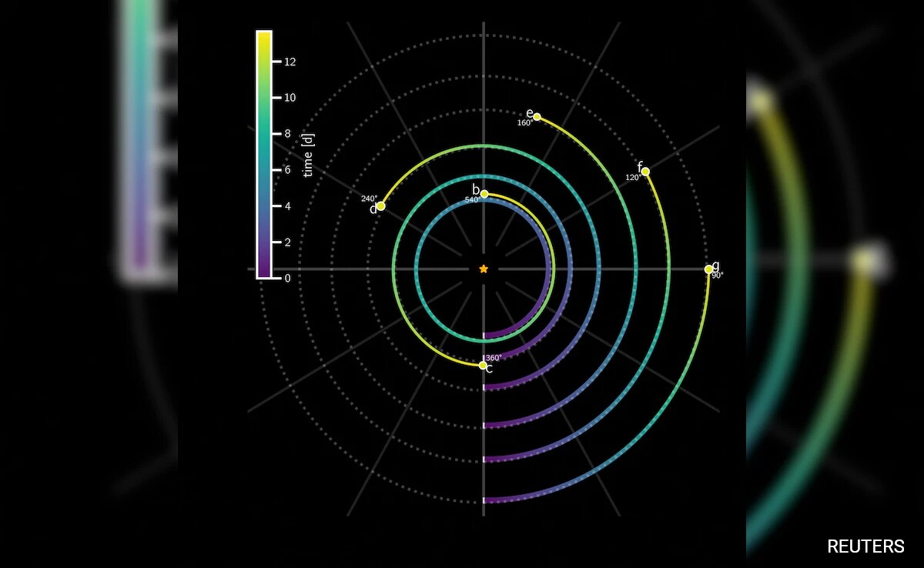Select the 90° label next to g
The width and height of the screenshot is (924, 568).
pyautogui.click(x=718, y=277)
